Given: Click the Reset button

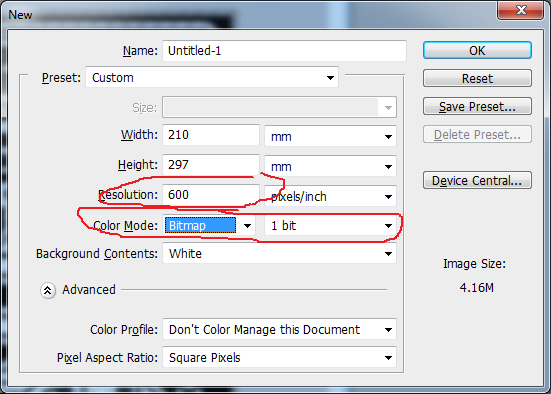Looking at the screenshot, I should (477, 78).
